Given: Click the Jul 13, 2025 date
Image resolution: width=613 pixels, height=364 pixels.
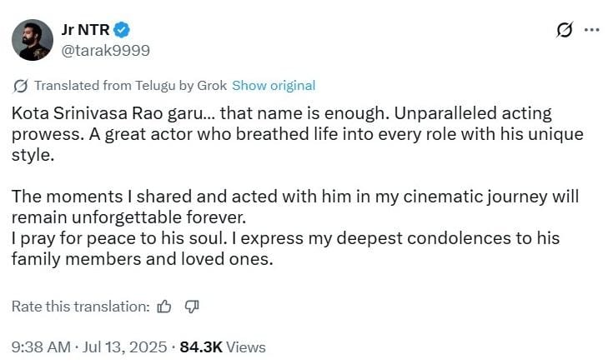Looking at the screenshot, I should (124, 347).
